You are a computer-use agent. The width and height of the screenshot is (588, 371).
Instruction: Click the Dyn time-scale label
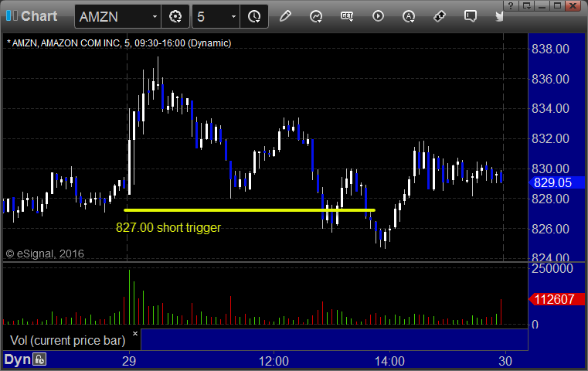point(17,359)
